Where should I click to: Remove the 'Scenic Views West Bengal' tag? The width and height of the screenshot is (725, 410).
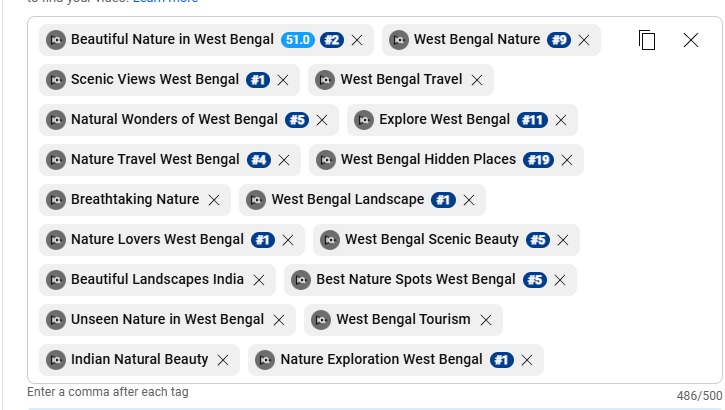click(283, 80)
